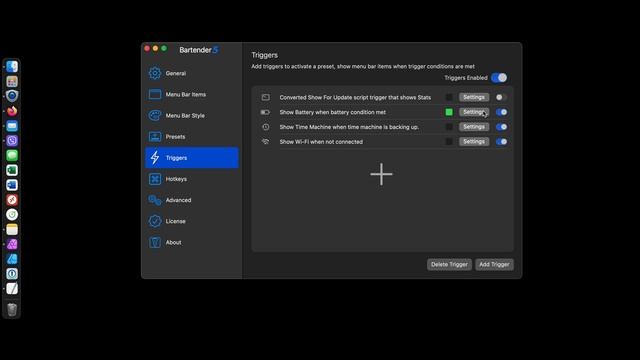Screen dimensions: 640x360
Task: Go to Menu Bar Items section
Action: [192, 94]
